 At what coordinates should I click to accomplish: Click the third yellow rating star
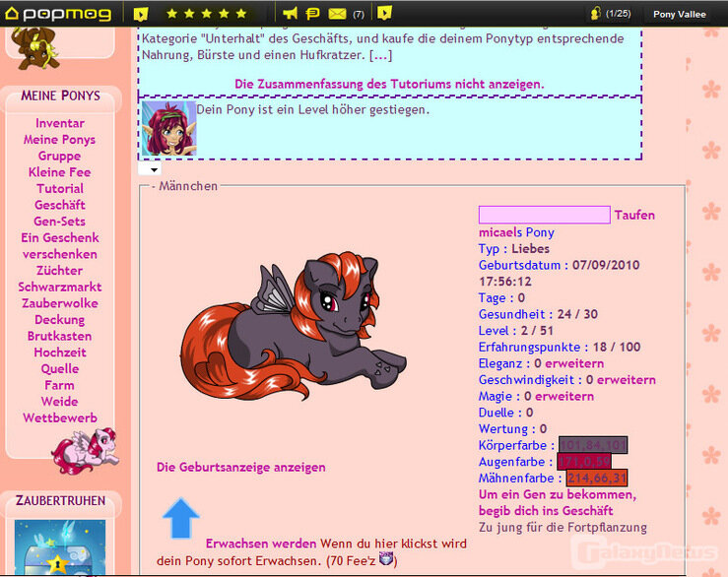pyautogui.click(x=207, y=14)
